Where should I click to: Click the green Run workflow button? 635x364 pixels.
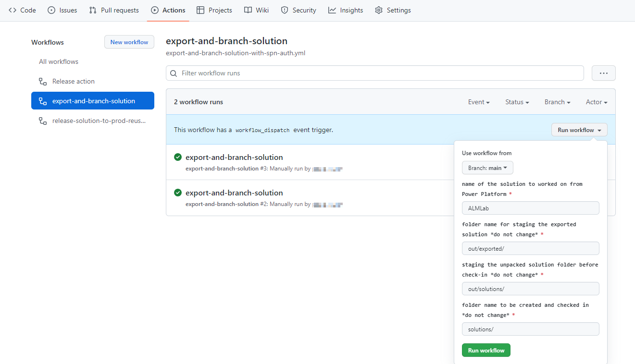[486, 350]
